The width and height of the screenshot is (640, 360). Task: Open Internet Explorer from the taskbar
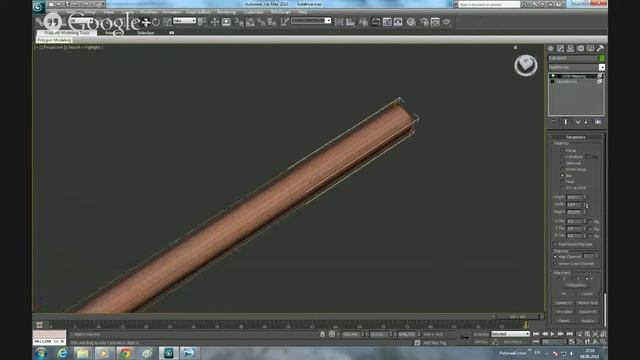pyautogui.click(x=62, y=353)
